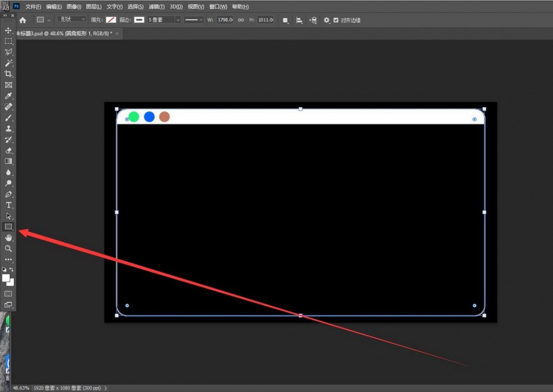Viewport: 553px width, 392px height.
Task: Select the Horizontal Type tool
Action: (8, 205)
